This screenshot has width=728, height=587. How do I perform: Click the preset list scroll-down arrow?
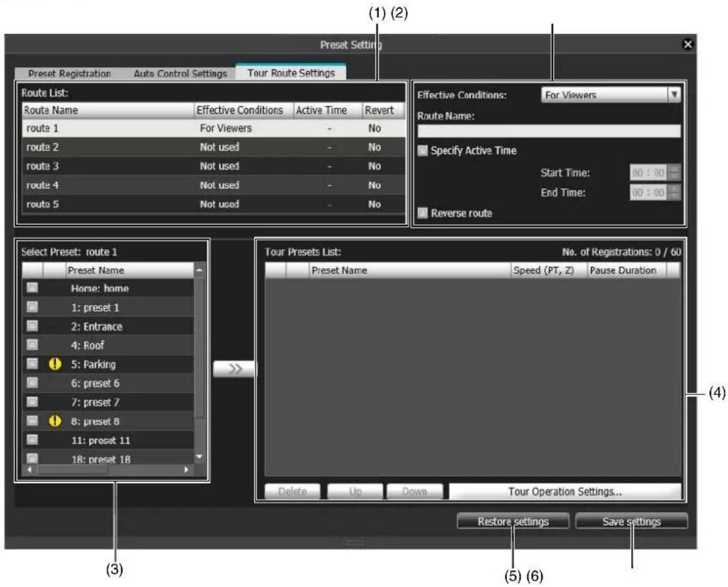(200, 457)
